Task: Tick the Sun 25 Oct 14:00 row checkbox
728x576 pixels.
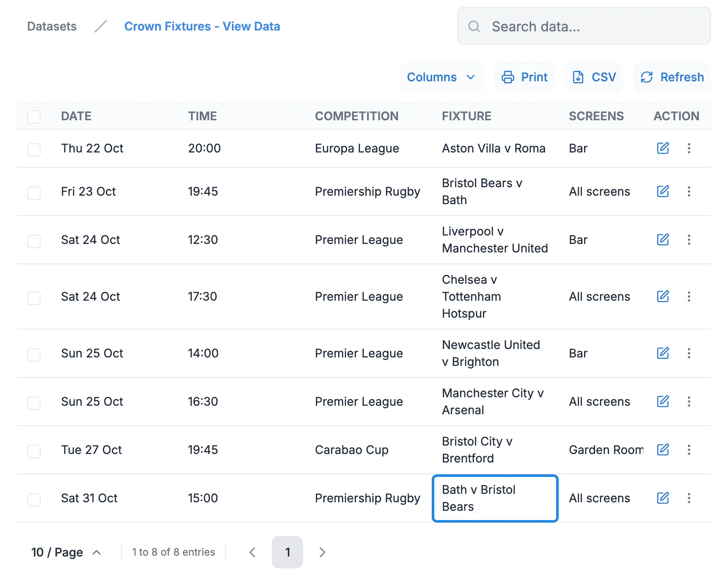Action: tap(34, 354)
